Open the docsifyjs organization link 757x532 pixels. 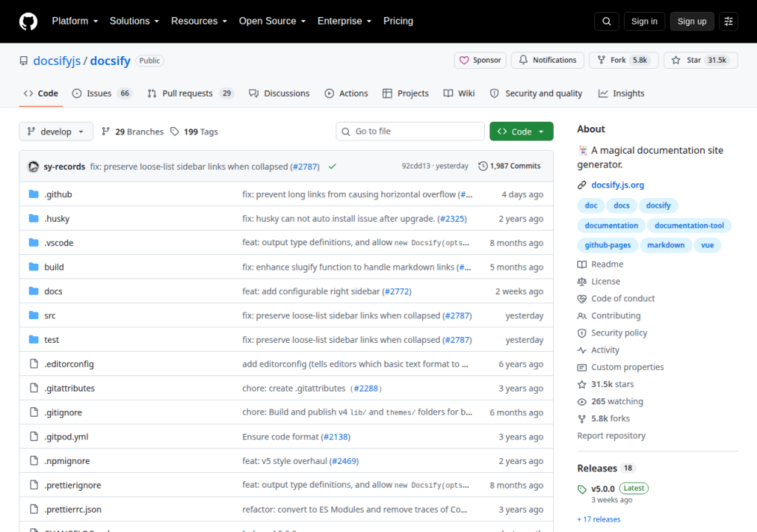[57, 61]
